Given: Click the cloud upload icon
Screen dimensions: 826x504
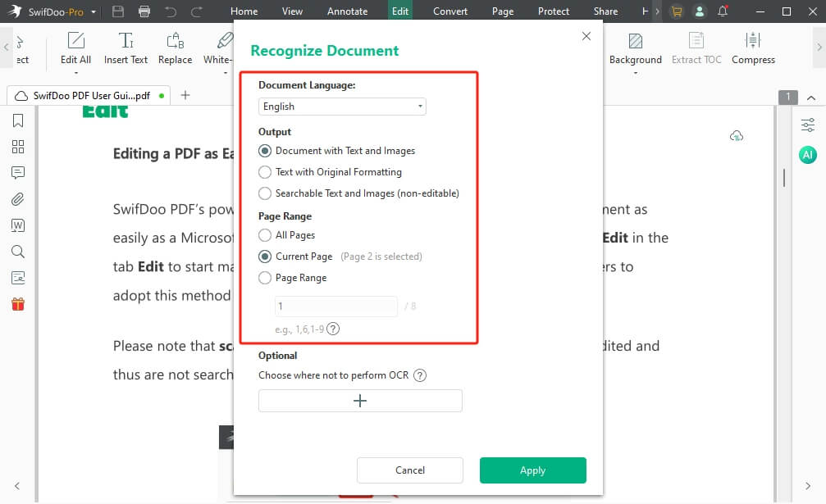Looking at the screenshot, I should point(737,136).
